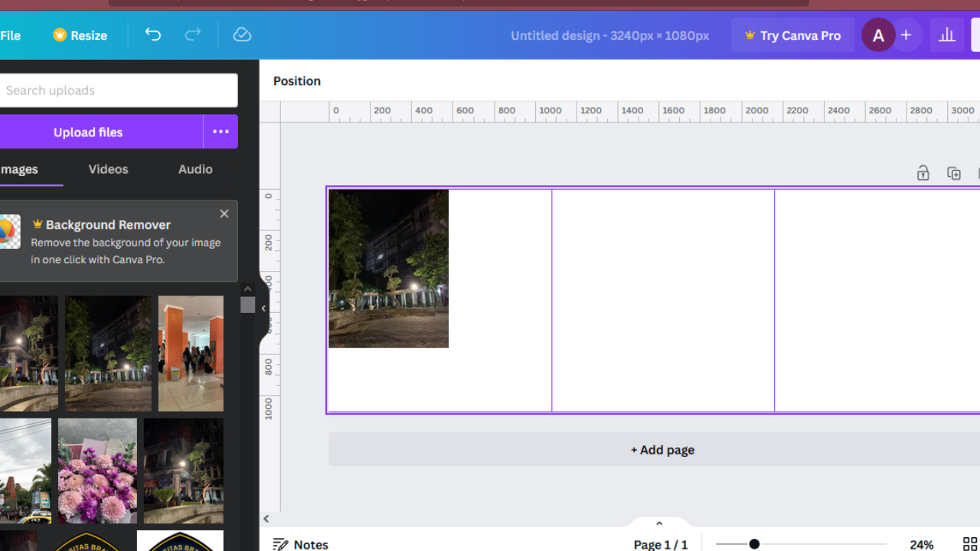Click the Upload files button
Viewport: 980px width, 551px height.
tap(100, 132)
